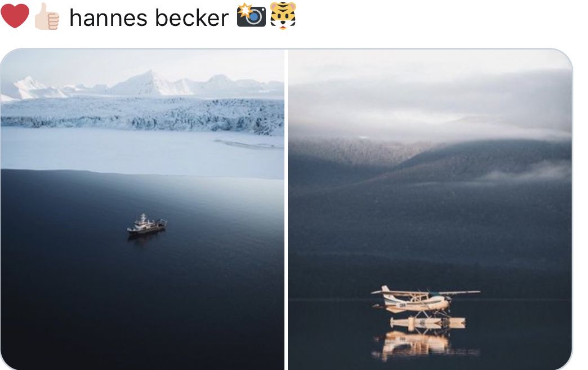
Task: Click the glacier ice wall
Action: 142,116
